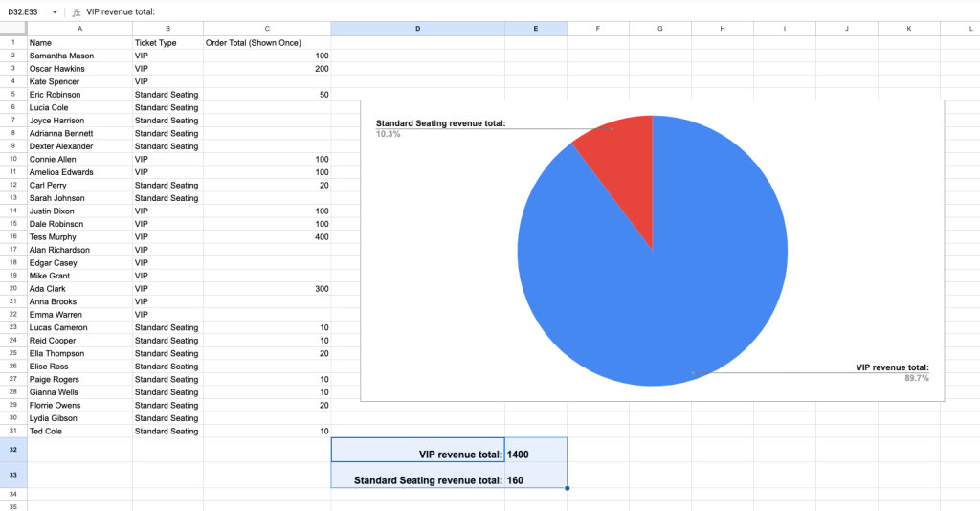
Task: Click the select-all corner box
Action: (x=13, y=29)
